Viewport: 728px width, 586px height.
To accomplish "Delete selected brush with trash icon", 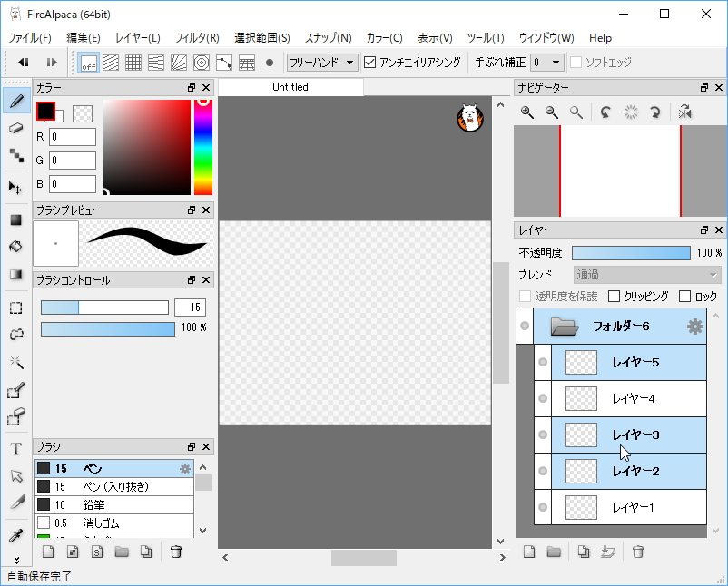I will tap(175, 552).
